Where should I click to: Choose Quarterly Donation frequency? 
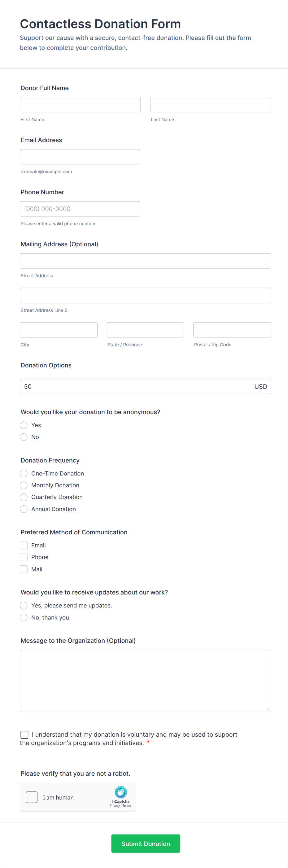point(24,497)
